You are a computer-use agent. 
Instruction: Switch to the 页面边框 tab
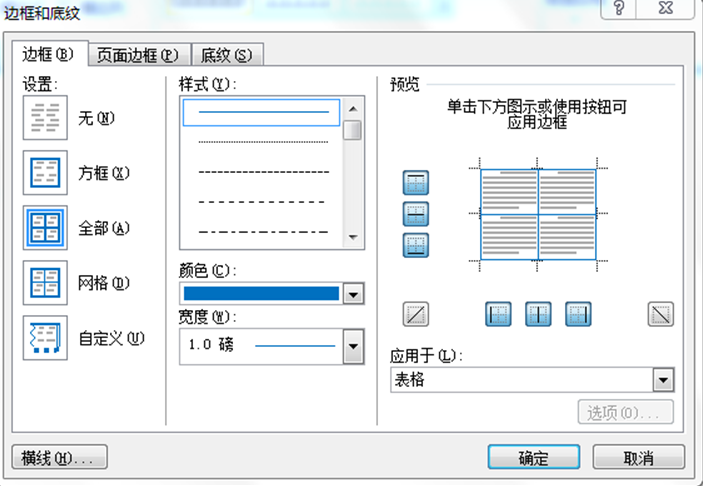click(x=137, y=55)
